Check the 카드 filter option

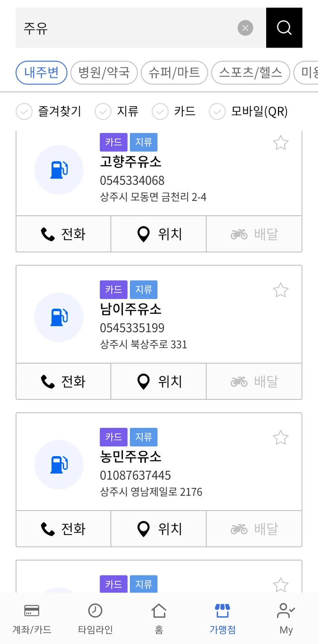(x=160, y=112)
